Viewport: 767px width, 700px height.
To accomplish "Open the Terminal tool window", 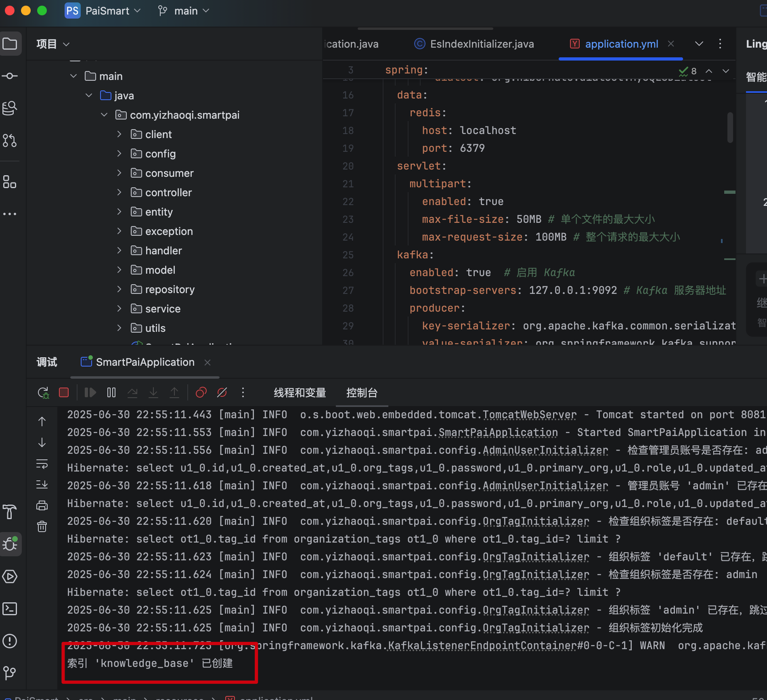I will 10,609.
